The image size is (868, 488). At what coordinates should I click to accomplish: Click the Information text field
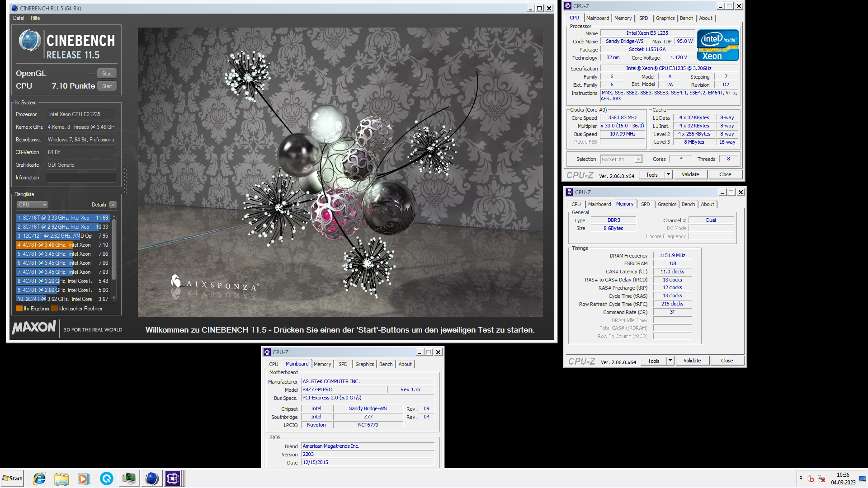click(x=81, y=178)
